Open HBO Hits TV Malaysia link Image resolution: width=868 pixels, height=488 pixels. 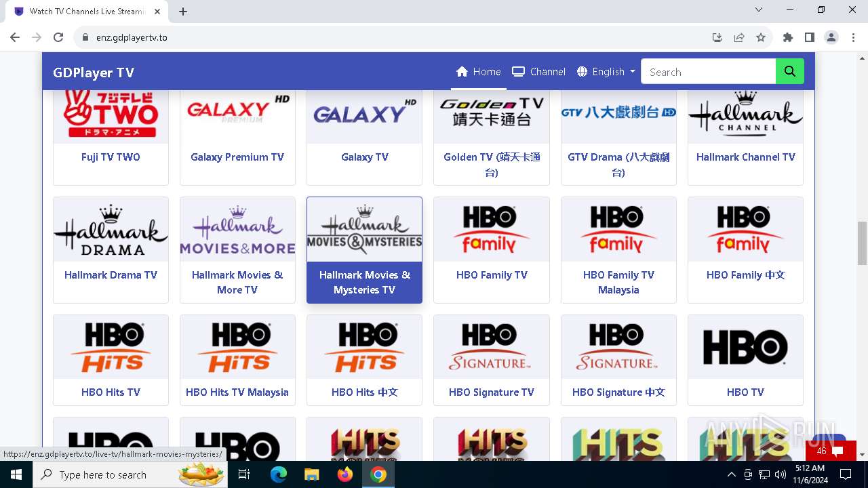tap(237, 392)
